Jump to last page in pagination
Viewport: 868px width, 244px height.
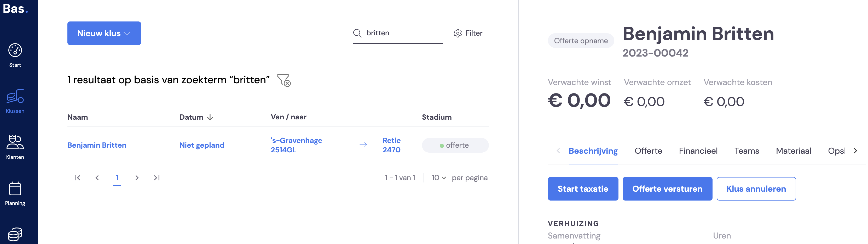click(x=157, y=178)
